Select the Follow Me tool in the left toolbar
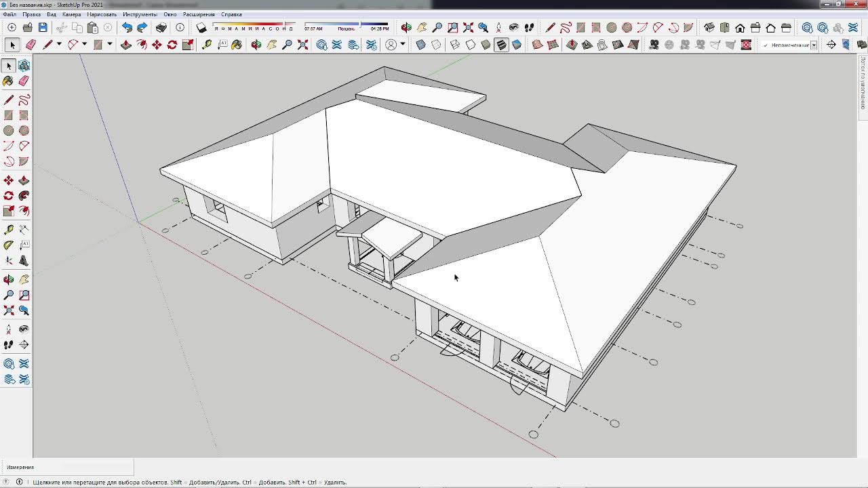This screenshot has height=488, width=868. (x=24, y=195)
